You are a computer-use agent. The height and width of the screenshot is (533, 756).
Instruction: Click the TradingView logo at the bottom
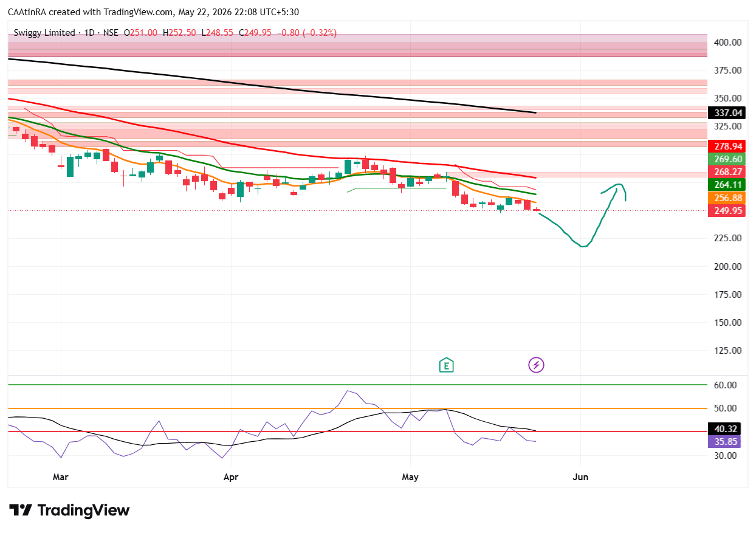(x=69, y=511)
